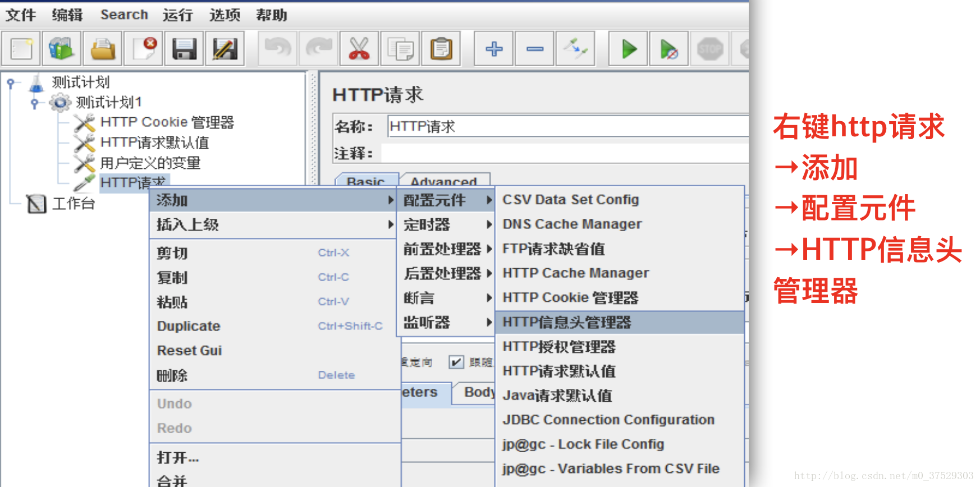980x487 pixels.
Task: Click the Copy toolbar icon
Action: click(400, 49)
